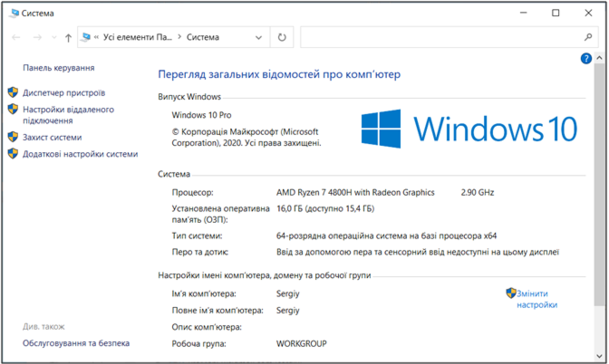
Task: Select 'Усі елементи Па...' breadcrumb
Action: [x=137, y=37]
